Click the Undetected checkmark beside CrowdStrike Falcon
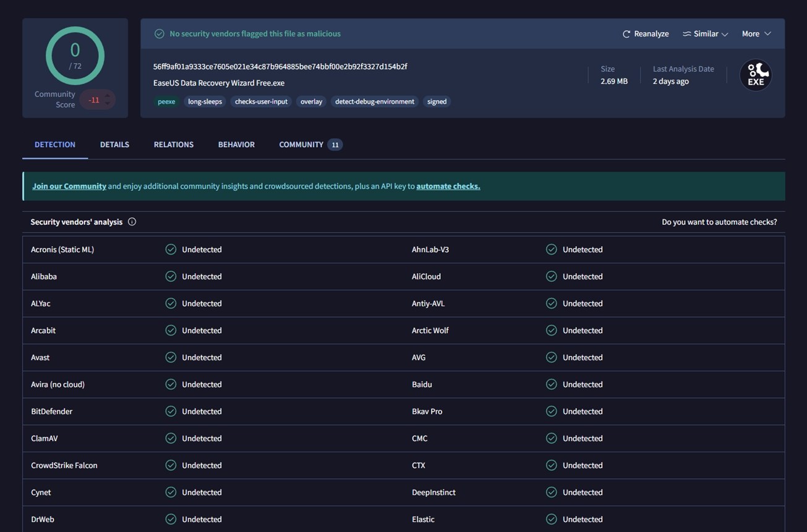 [171, 465]
